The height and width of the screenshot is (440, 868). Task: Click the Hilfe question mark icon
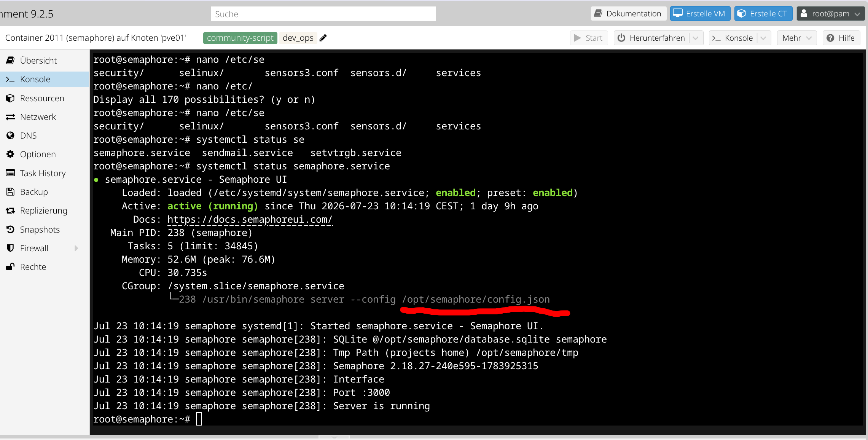830,38
